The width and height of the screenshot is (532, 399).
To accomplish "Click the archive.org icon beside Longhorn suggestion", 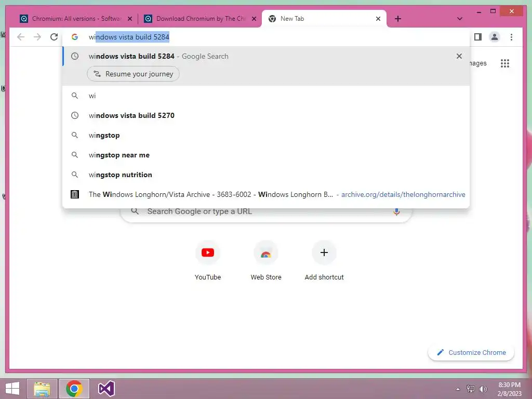I will [75, 194].
